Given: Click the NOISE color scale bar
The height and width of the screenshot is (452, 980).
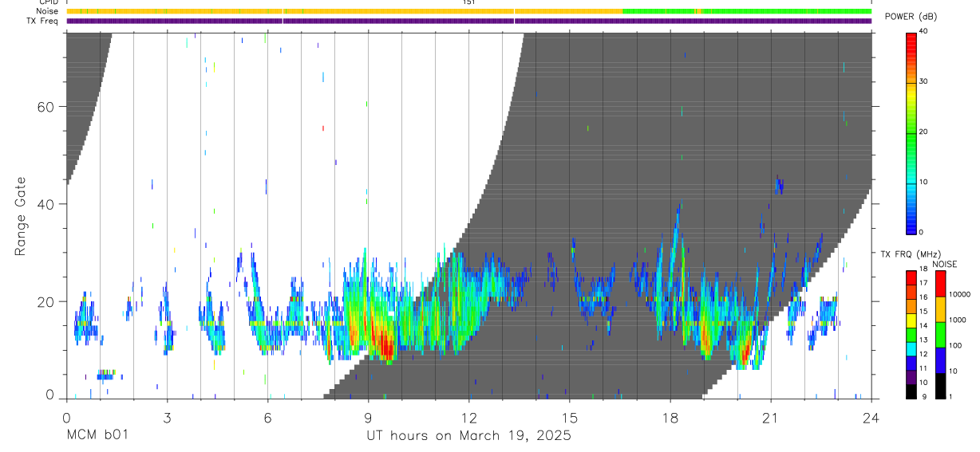Looking at the screenshot, I should click(x=941, y=335).
